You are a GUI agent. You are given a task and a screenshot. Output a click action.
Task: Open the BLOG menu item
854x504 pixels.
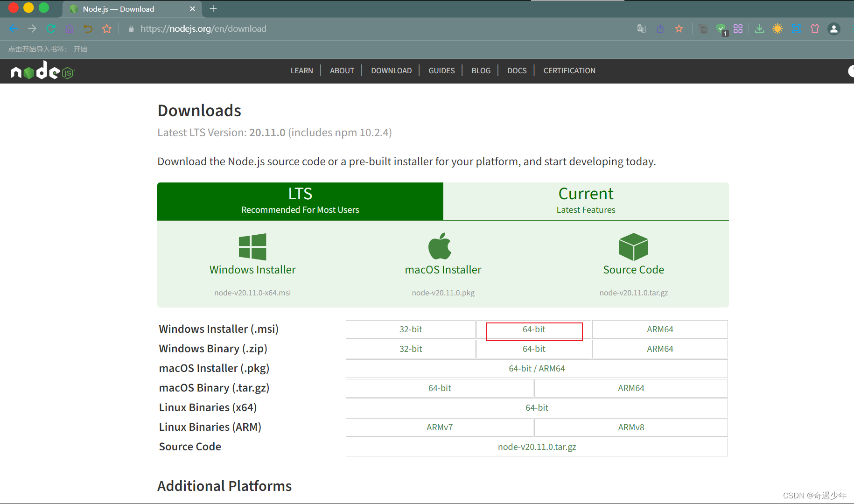(481, 70)
